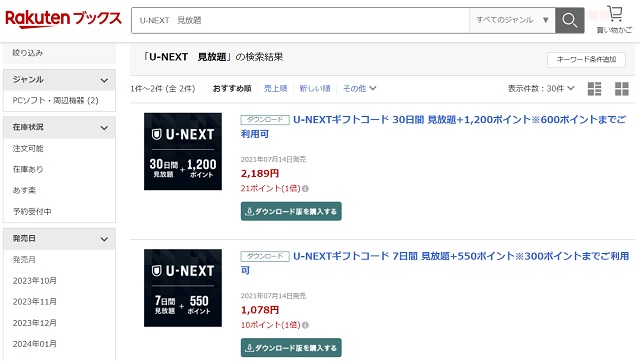Open U-NEXTギフトコード 7日間 product link
The height and width of the screenshot is (361, 640).
(x=435, y=263)
